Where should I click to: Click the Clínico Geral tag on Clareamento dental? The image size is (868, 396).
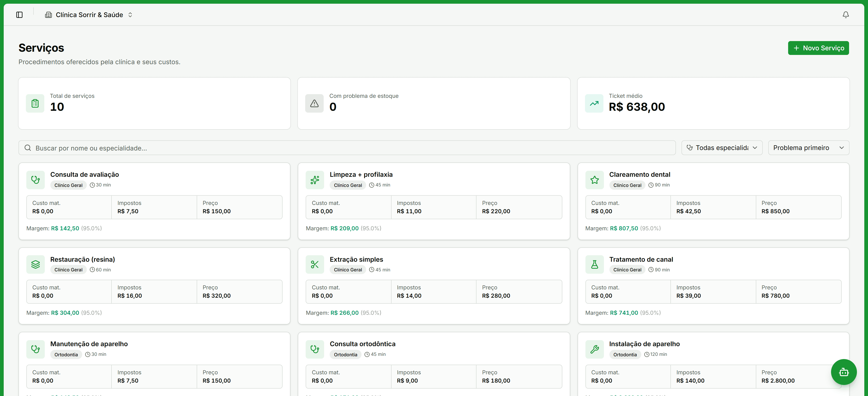[x=627, y=185]
